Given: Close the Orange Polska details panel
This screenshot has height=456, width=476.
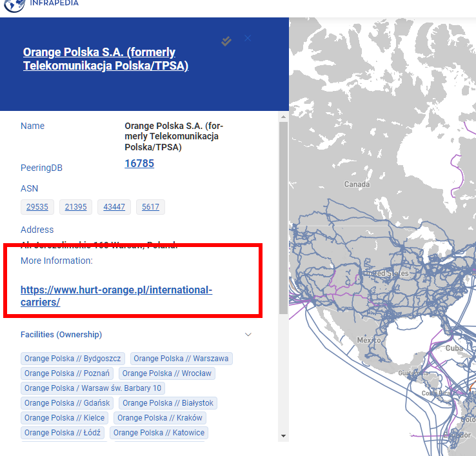Looking at the screenshot, I should (x=248, y=38).
